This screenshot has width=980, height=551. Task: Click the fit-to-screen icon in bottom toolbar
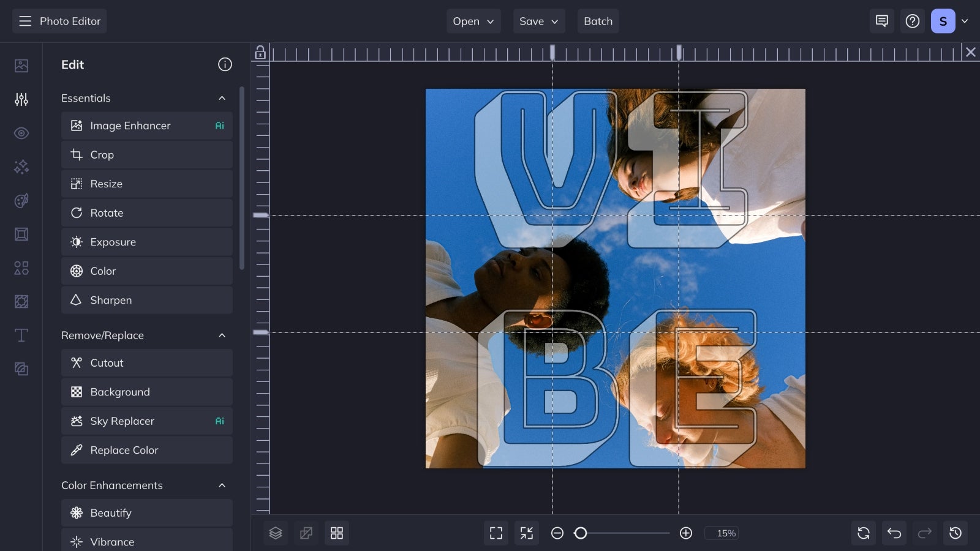pos(496,533)
